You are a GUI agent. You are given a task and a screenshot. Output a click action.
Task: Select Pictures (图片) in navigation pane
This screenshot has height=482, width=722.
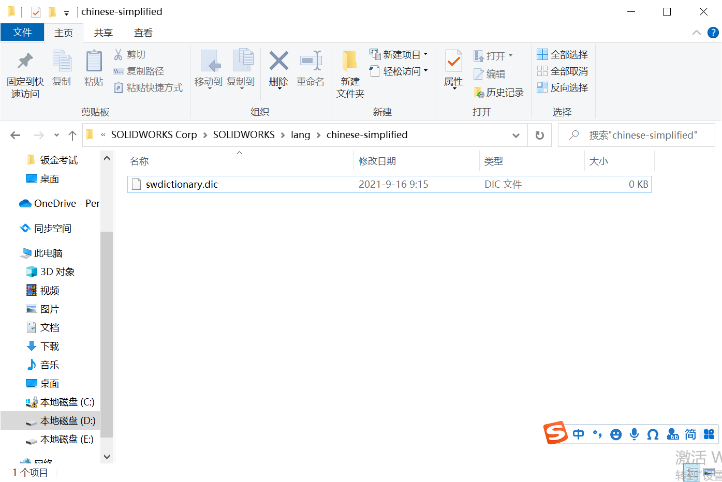coord(43,309)
